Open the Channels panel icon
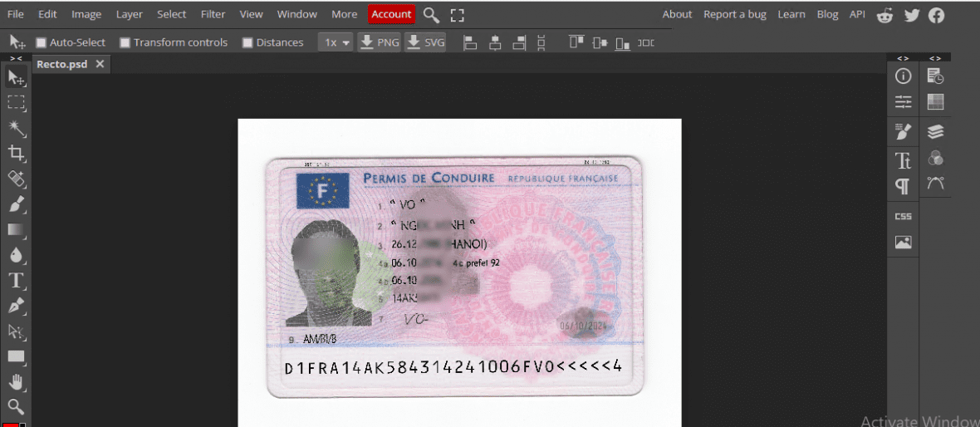 click(x=936, y=158)
